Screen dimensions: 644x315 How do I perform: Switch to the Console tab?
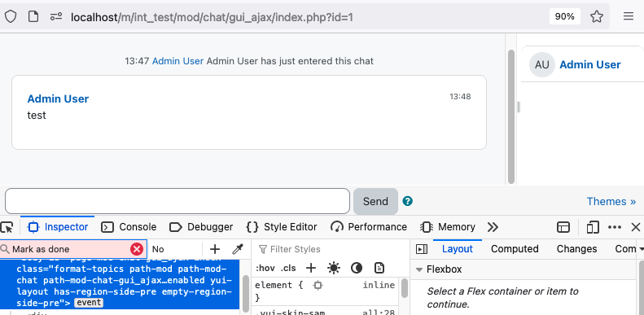pyautogui.click(x=129, y=227)
